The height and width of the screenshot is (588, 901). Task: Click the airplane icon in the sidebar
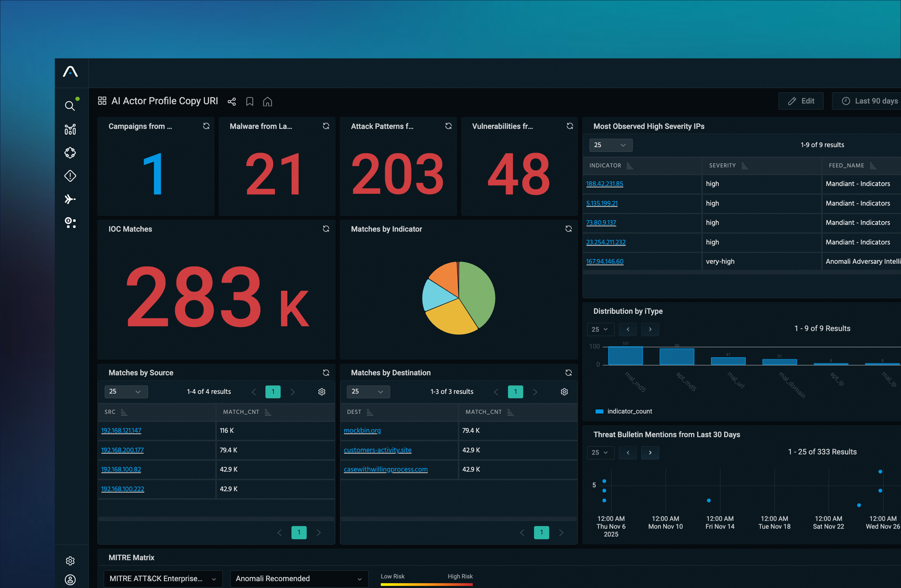pyautogui.click(x=70, y=199)
